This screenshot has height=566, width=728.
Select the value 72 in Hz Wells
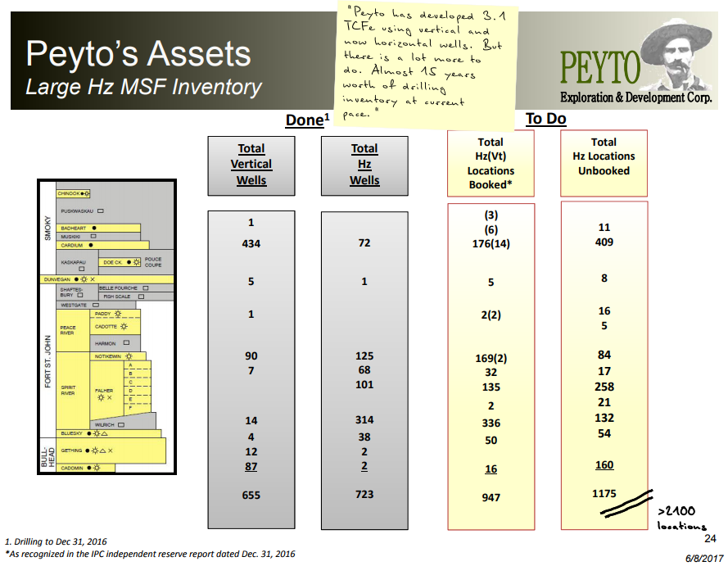pos(364,242)
